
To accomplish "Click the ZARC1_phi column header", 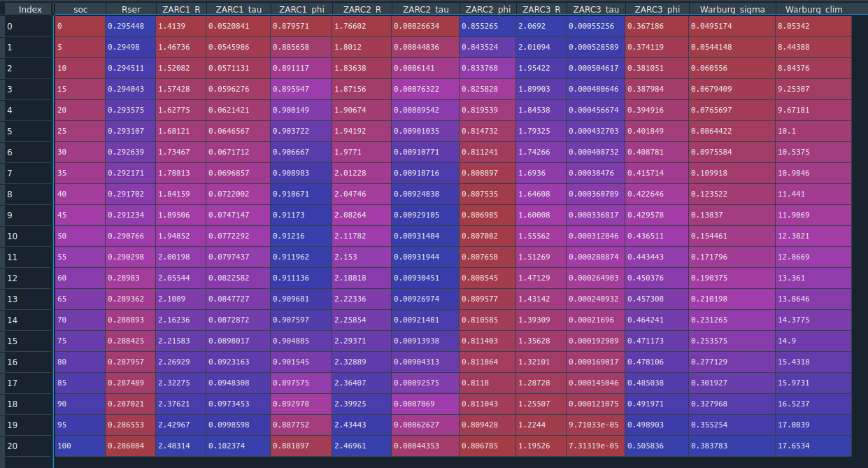I will point(301,10).
